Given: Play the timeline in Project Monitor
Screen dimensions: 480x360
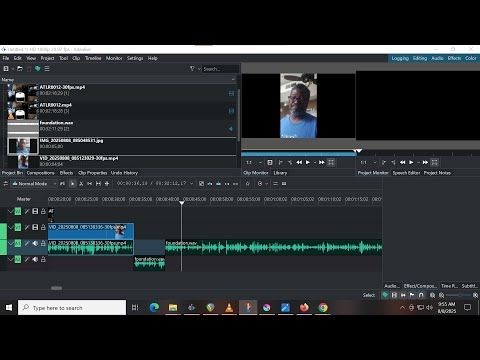Looking at the screenshot, I should [x=411, y=162].
